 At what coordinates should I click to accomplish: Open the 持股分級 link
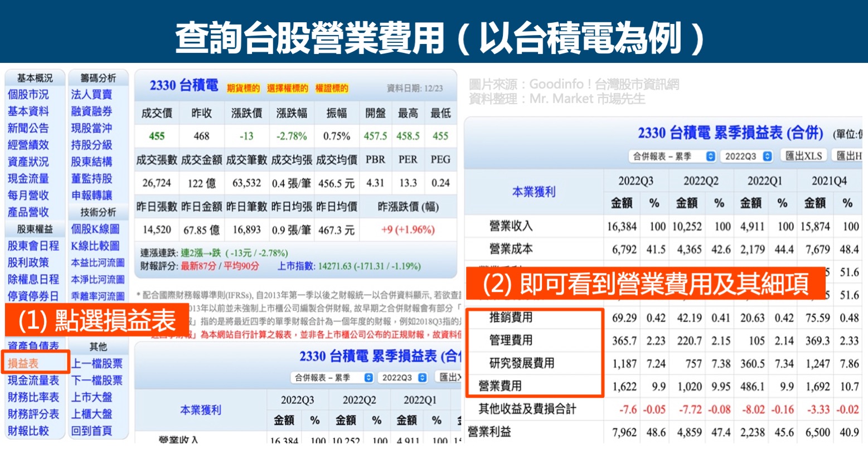tap(91, 145)
